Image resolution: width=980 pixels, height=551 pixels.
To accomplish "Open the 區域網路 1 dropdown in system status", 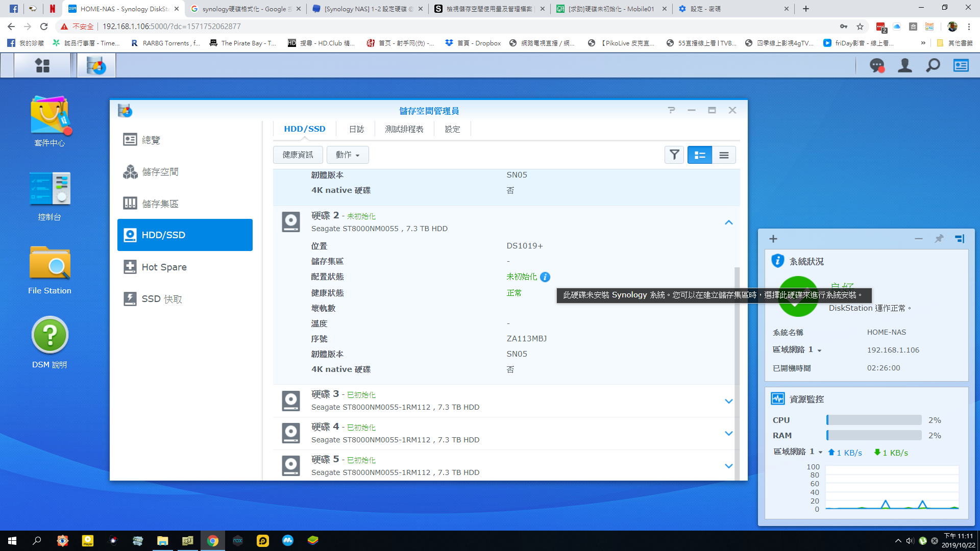I will [819, 350].
